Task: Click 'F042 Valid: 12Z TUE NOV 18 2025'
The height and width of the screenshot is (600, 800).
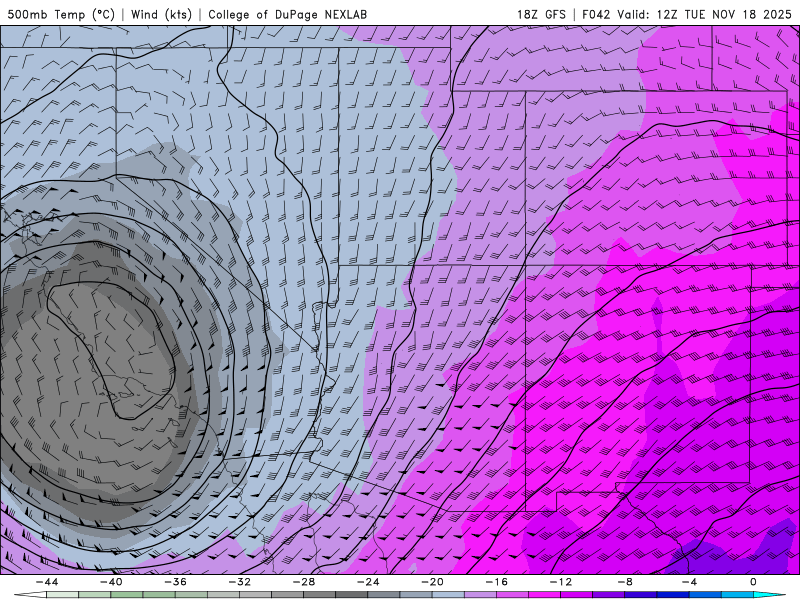Action: [x=687, y=14]
